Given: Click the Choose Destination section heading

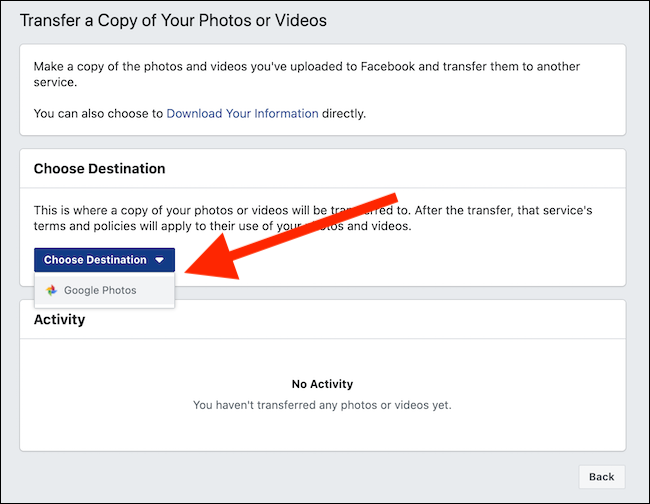Looking at the screenshot, I should click(x=99, y=169).
